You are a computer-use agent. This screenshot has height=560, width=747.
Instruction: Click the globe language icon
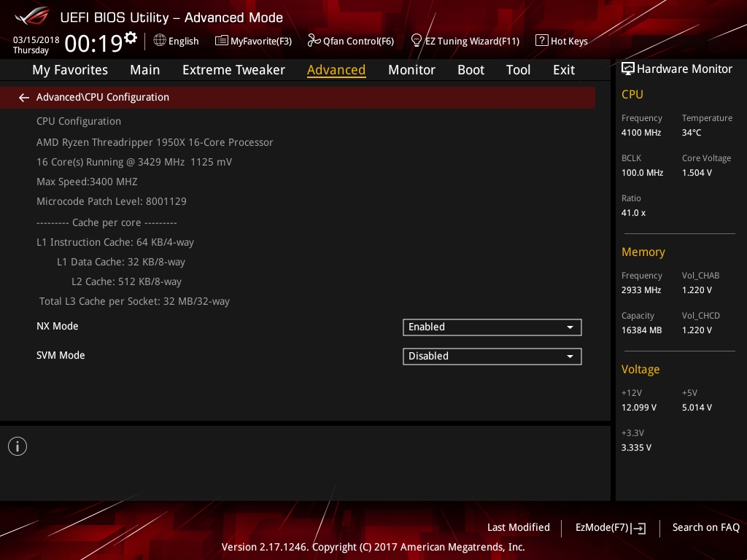pyautogui.click(x=160, y=41)
